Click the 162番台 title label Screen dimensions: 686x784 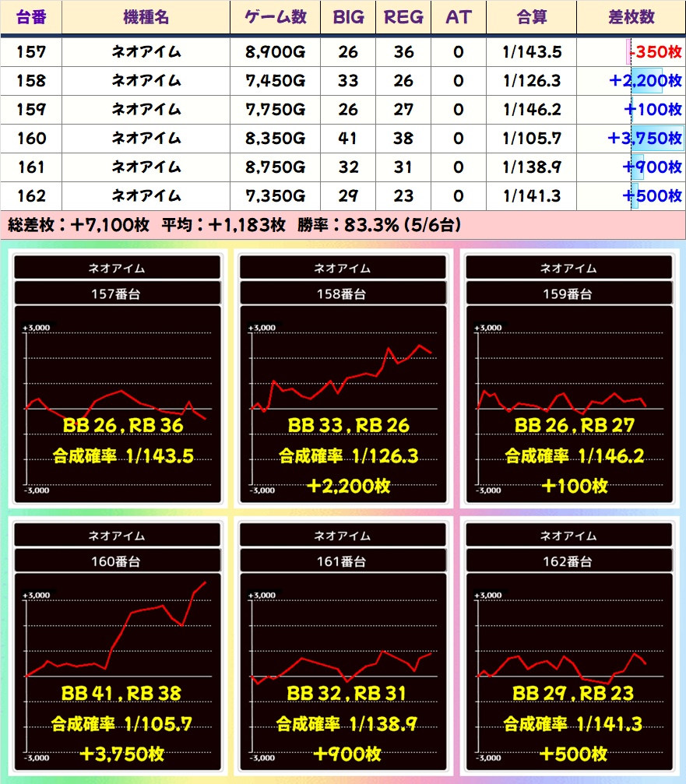(568, 561)
